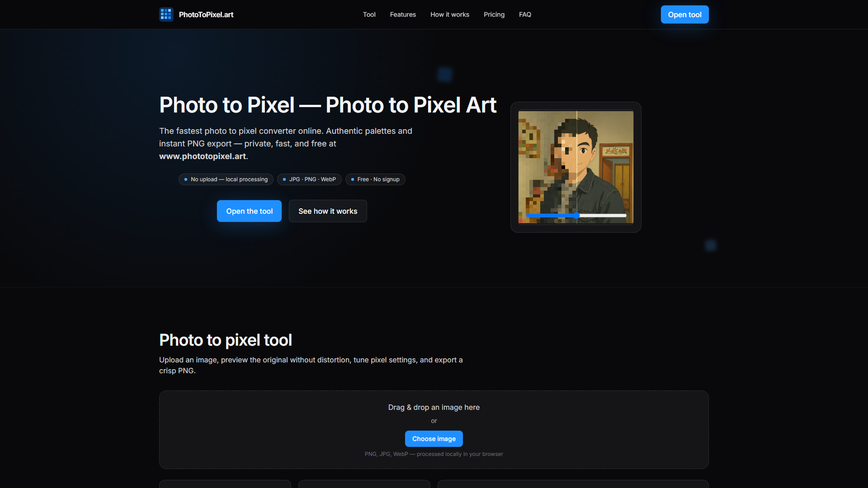Click the before/after comparison slider handle

(576, 216)
